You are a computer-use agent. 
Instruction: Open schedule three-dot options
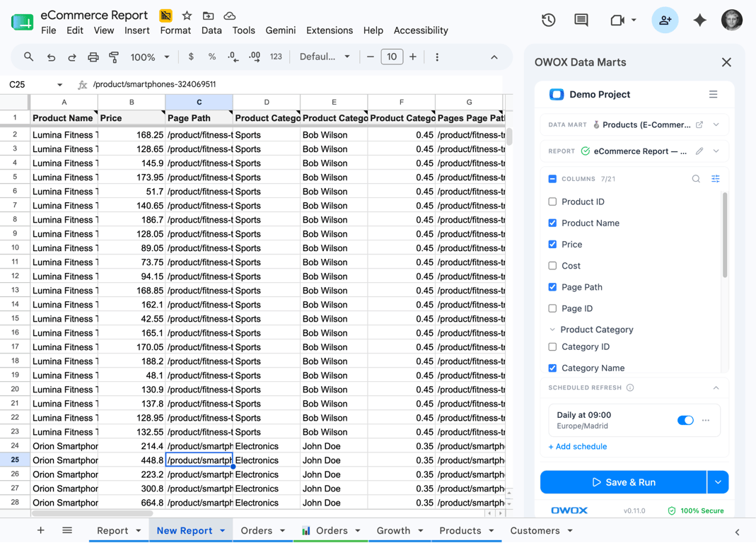[x=705, y=421]
